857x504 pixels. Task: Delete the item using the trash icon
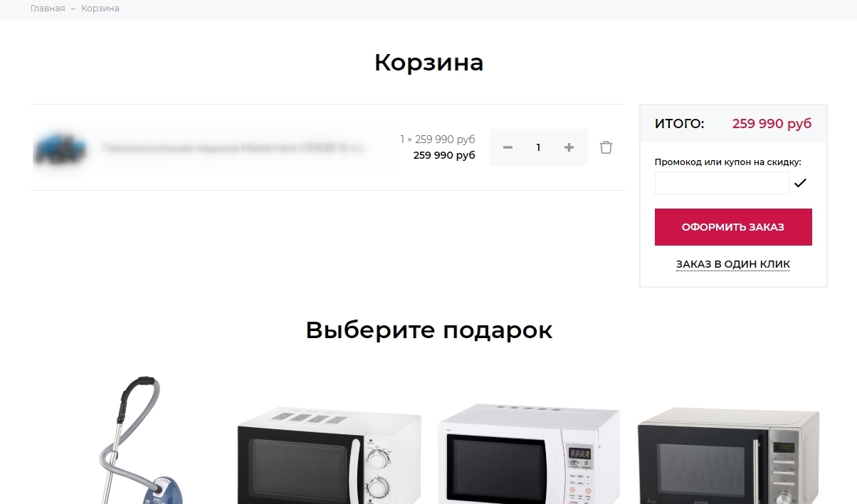606,147
